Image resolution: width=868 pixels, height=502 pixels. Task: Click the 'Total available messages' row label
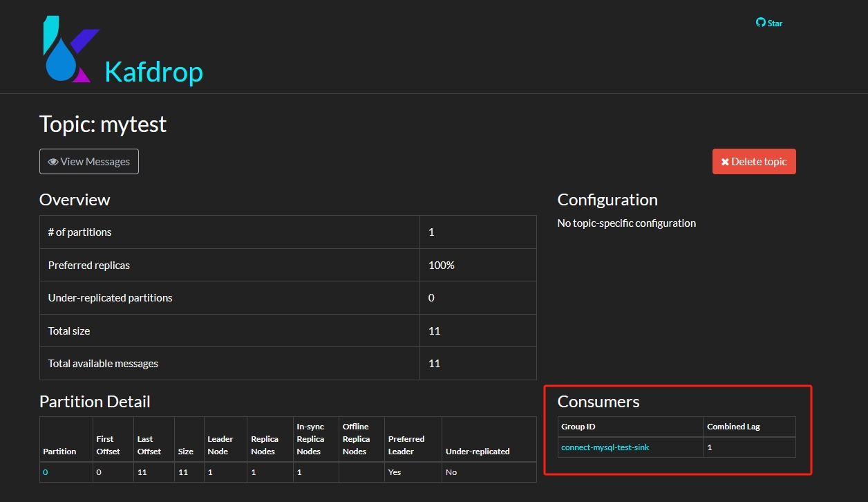103,364
